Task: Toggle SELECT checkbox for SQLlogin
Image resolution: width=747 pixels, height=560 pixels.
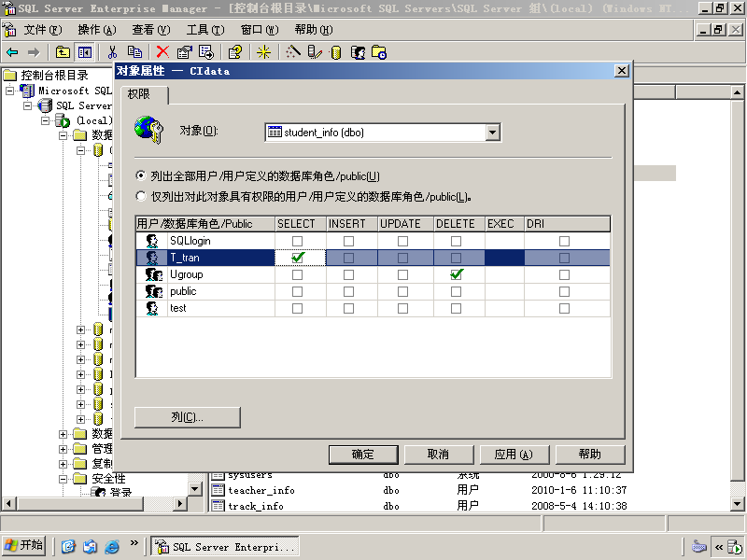Action: (297, 241)
